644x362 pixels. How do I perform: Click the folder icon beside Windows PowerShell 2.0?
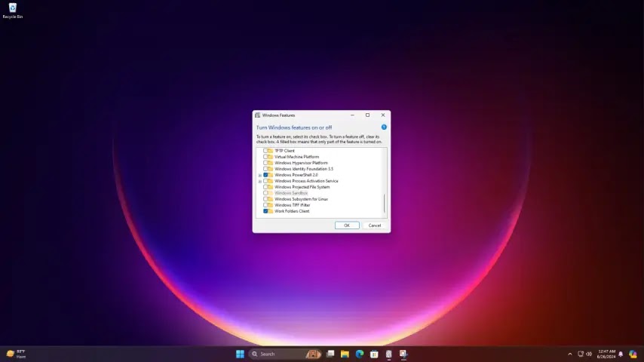pos(270,175)
